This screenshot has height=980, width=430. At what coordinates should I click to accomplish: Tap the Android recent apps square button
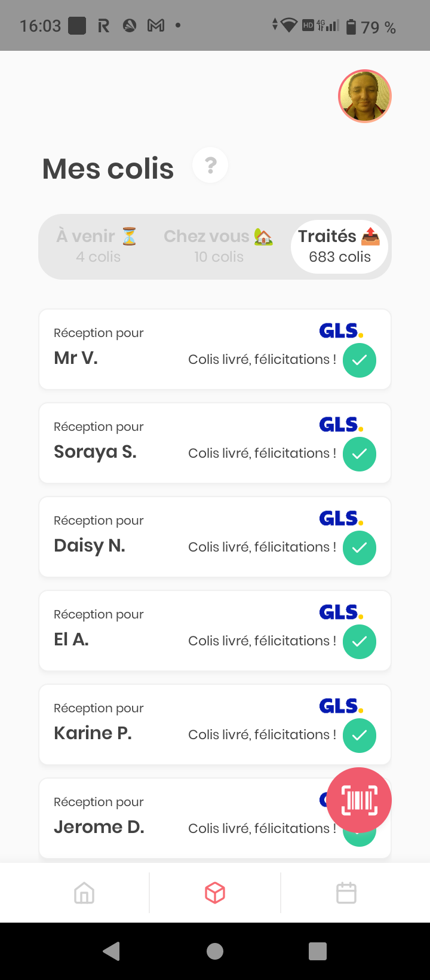click(318, 951)
